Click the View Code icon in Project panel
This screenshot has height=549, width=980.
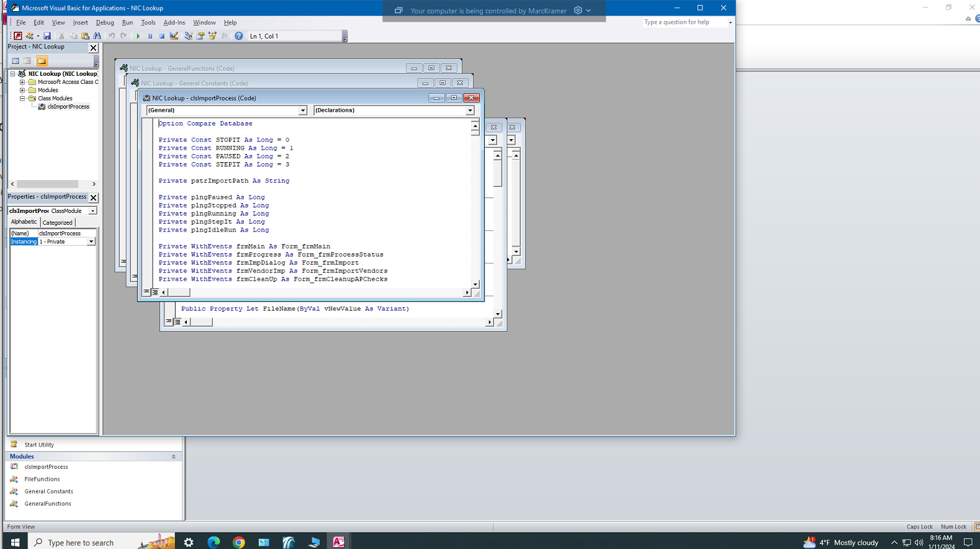tap(16, 61)
